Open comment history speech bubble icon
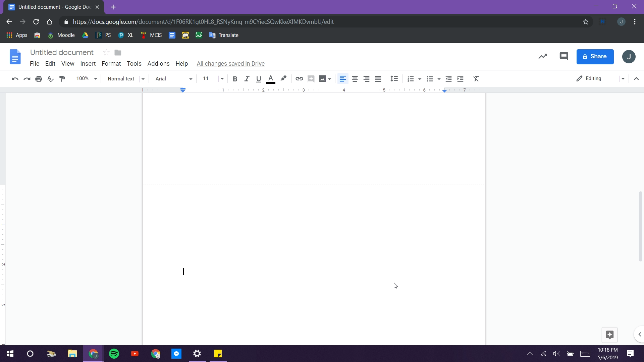The height and width of the screenshot is (362, 644). coord(564,56)
